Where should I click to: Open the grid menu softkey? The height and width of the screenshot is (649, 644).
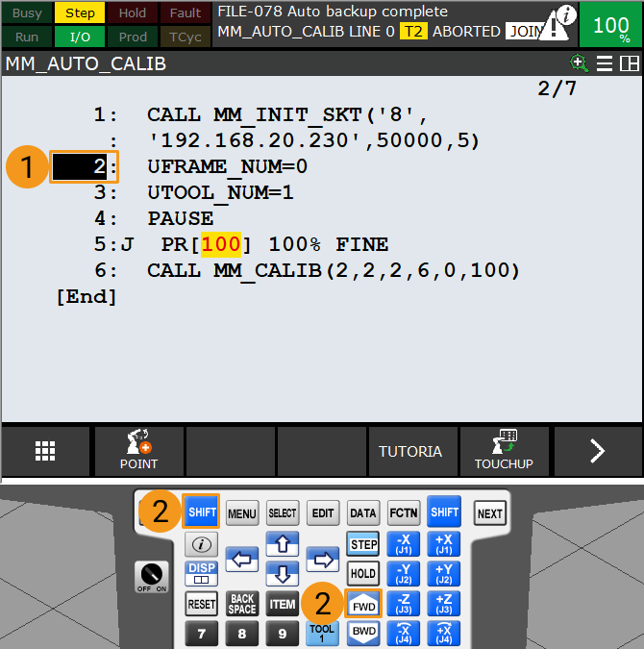[45, 451]
